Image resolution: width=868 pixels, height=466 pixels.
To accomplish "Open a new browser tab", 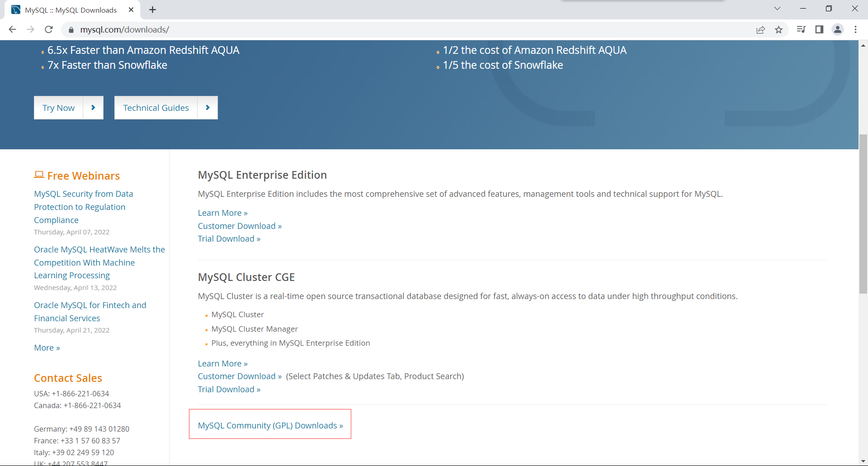I will [x=152, y=10].
